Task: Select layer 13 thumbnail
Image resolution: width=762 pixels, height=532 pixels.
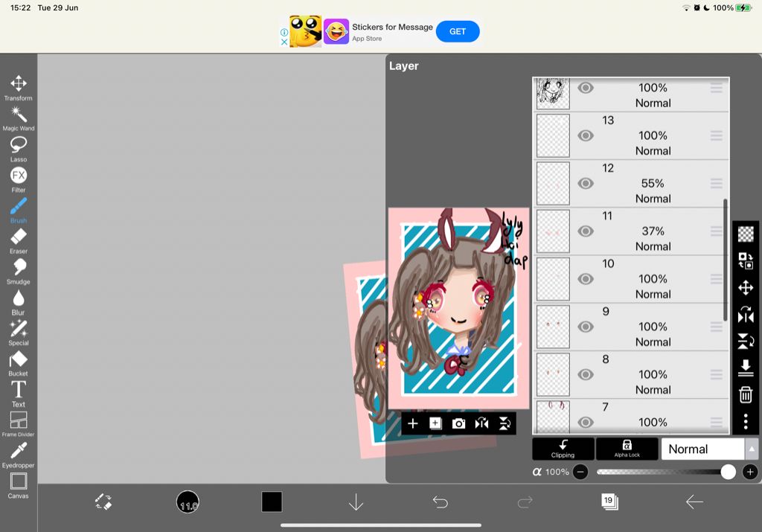Action: pos(553,135)
